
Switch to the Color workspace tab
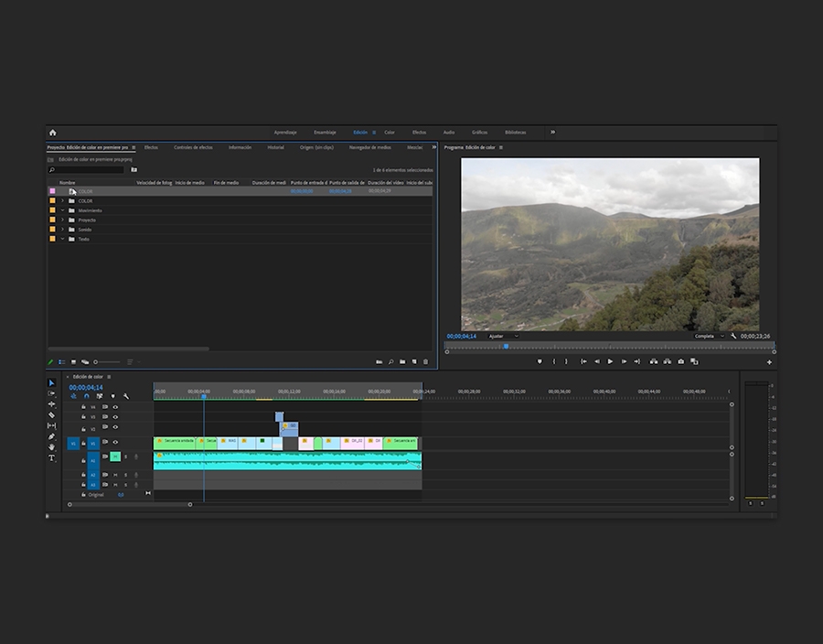point(390,133)
